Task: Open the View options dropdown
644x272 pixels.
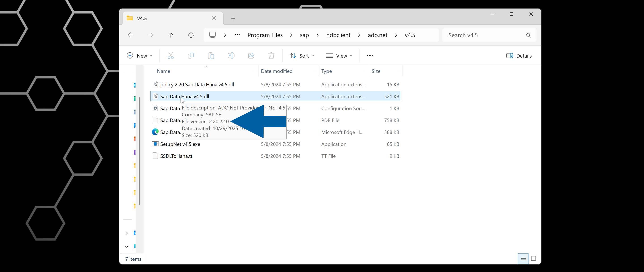Action: pos(339,56)
